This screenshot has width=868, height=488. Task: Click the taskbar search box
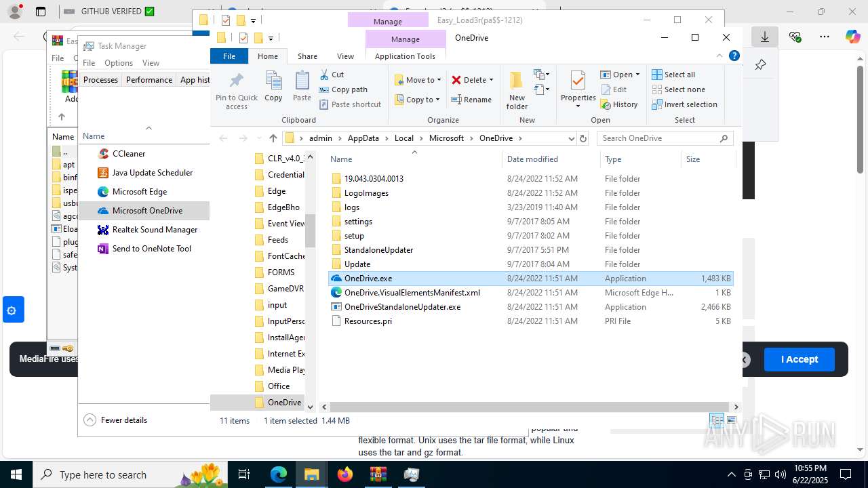[x=131, y=474]
